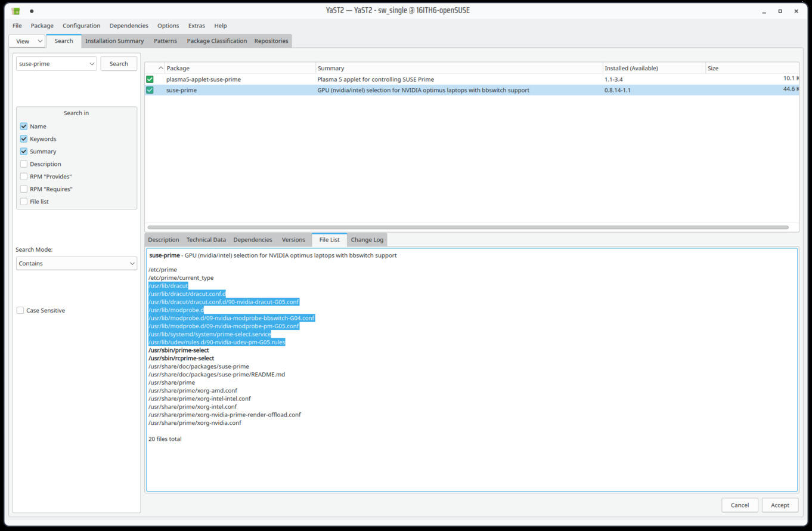This screenshot has width=812, height=531.
Task: Open the Configuration menu
Action: (x=81, y=26)
